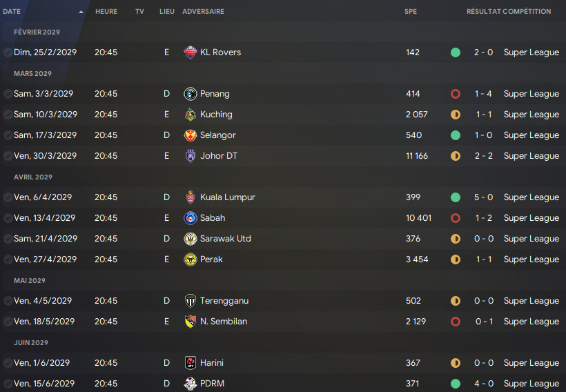Collapse the MARS 2029 month group
Image resolution: width=566 pixels, height=392 pixels.
(x=32, y=74)
